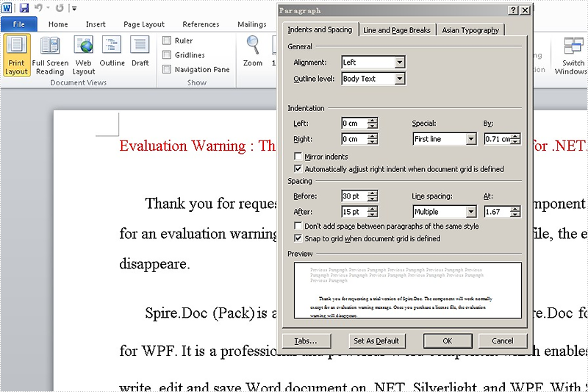Check Don't add space between paragraphs
This screenshot has width=588, height=392.
tap(298, 226)
